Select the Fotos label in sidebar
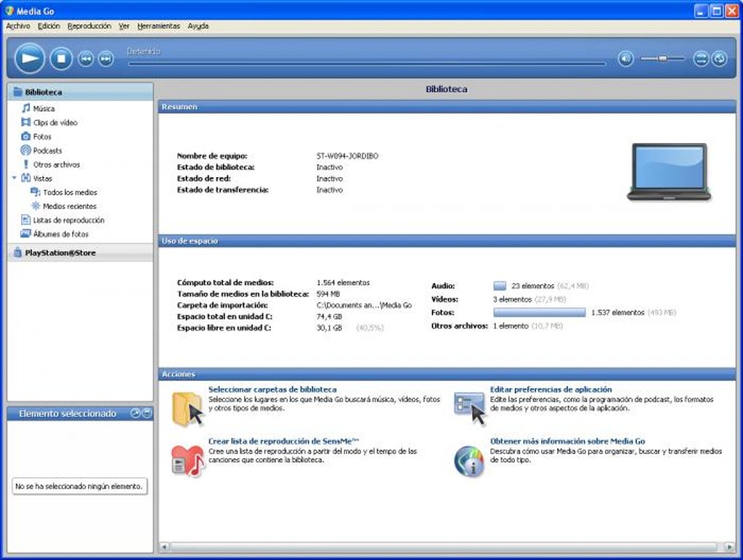The width and height of the screenshot is (743, 560). coord(42,136)
